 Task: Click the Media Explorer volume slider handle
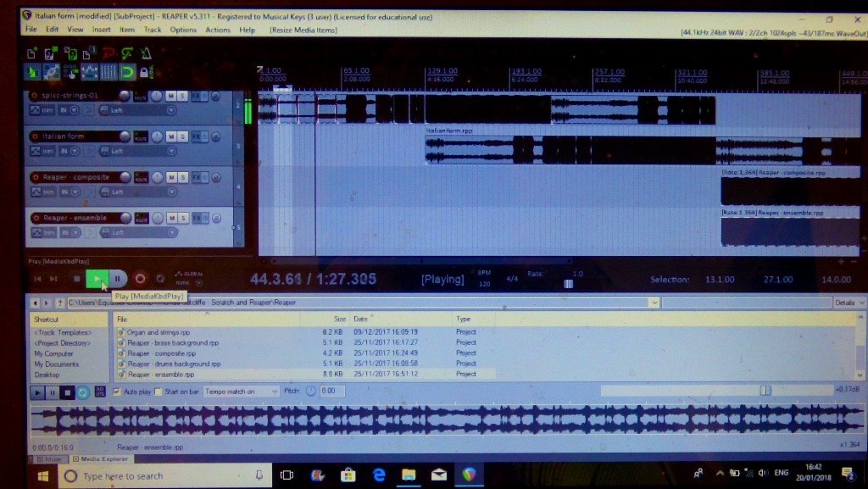(x=765, y=391)
